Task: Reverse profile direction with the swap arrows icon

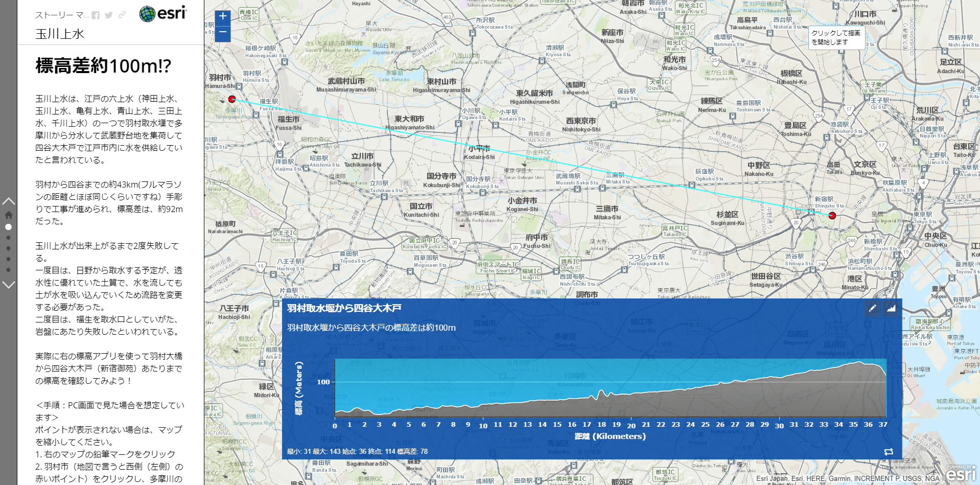Action: click(889, 452)
